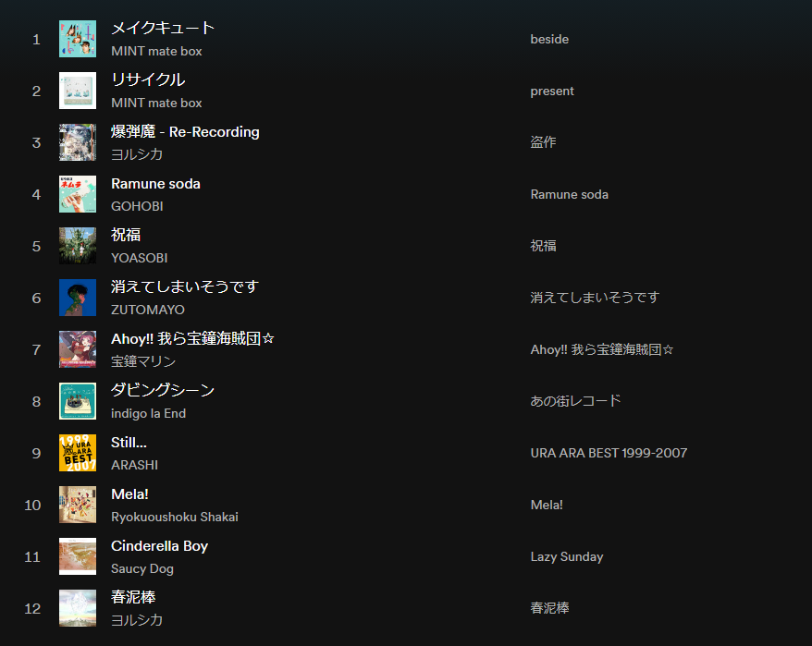Image resolution: width=812 pixels, height=646 pixels.
Task: Click the Still... track title
Action: pyautogui.click(x=129, y=442)
